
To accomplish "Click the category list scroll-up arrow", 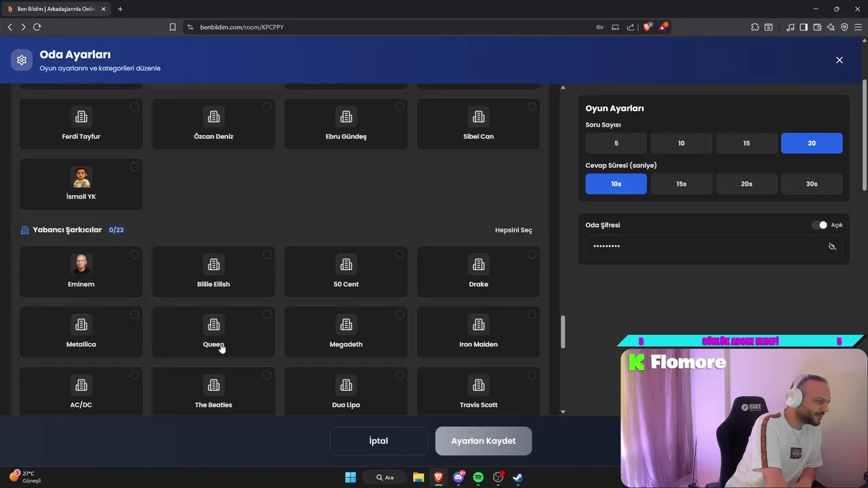I will click(x=563, y=87).
